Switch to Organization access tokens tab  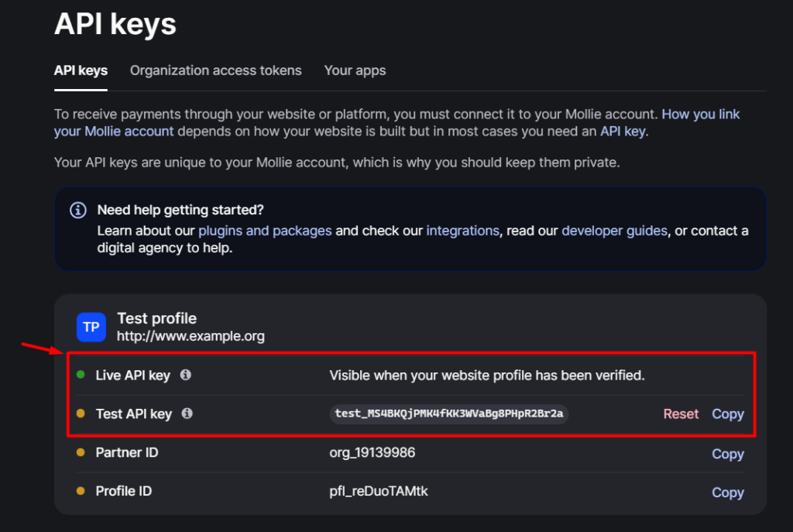click(215, 70)
